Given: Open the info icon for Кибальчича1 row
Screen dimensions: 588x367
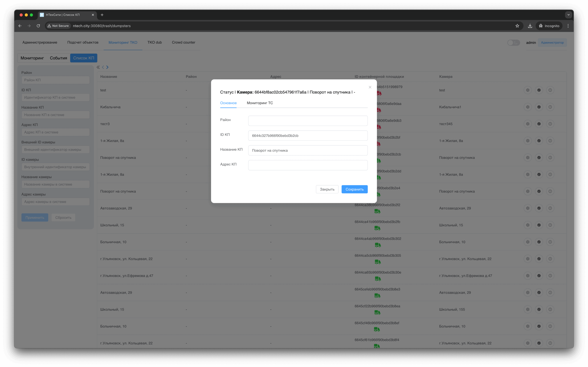Looking at the screenshot, I should (x=539, y=107).
